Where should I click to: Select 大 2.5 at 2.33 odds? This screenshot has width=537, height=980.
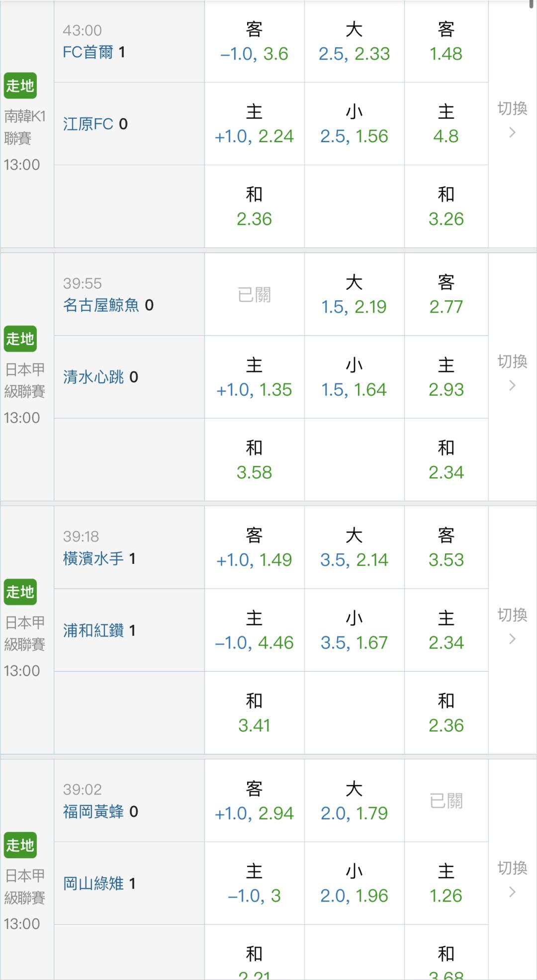tap(354, 42)
